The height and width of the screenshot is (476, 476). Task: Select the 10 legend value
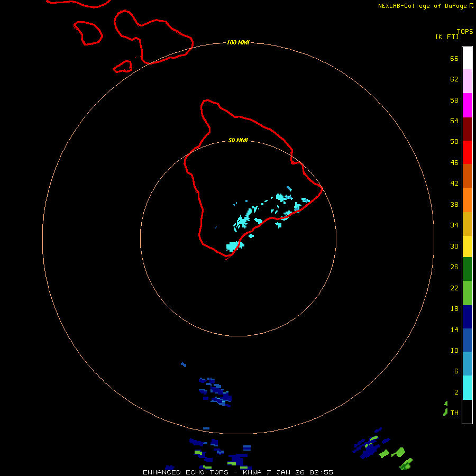454,351
